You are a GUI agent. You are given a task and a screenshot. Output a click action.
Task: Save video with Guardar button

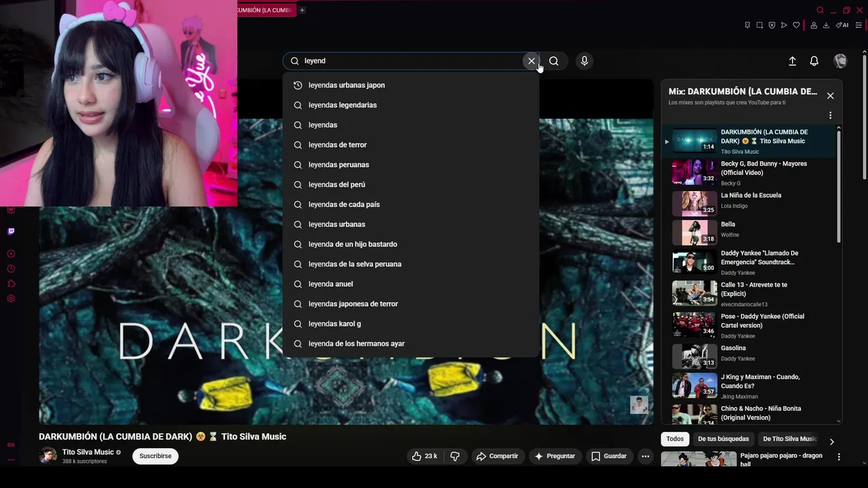609,456
